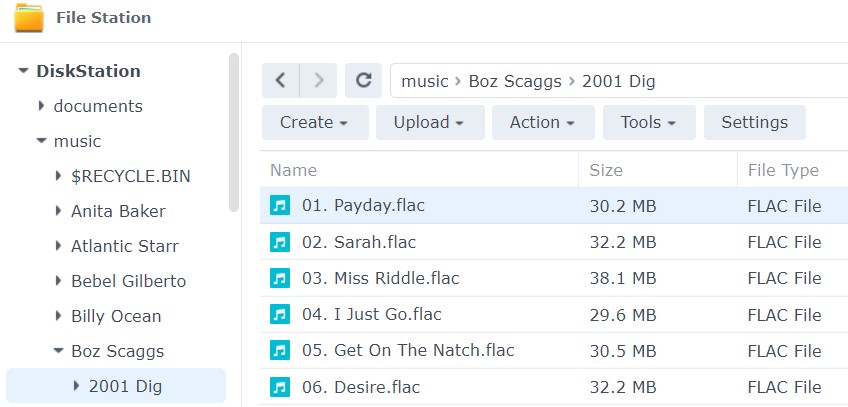
Task: Sort files by the Size column header
Action: [x=606, y=170]
